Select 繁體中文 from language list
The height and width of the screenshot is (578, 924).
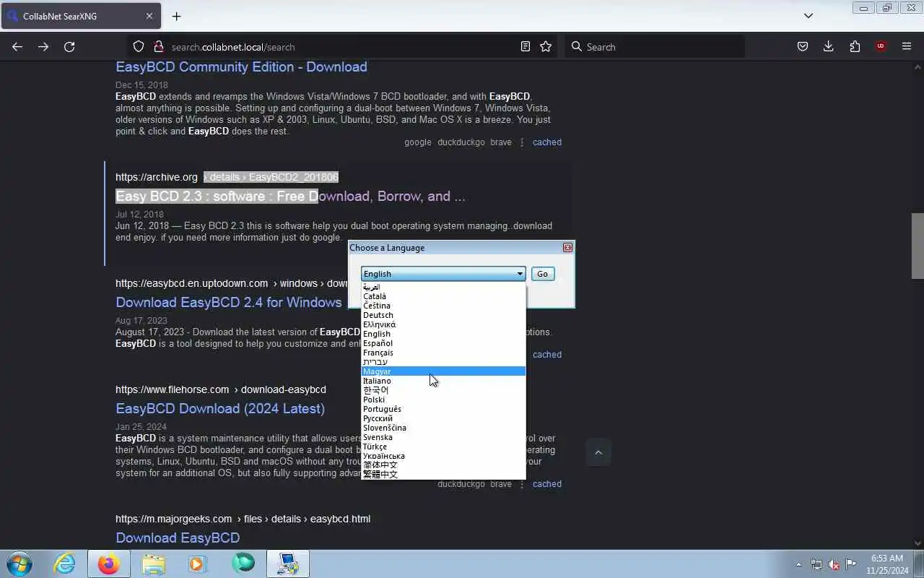click(x=443, y=475)
